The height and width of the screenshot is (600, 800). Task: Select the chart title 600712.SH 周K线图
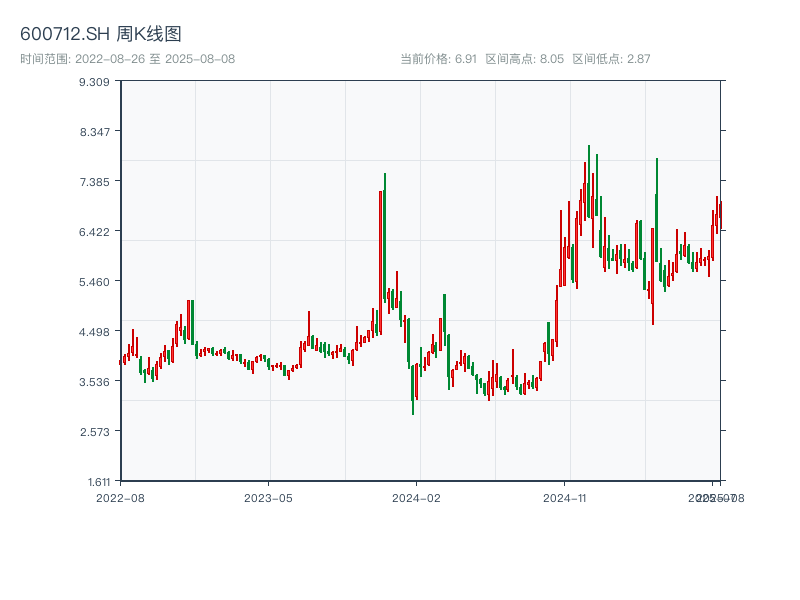click(x=101, y=34)
